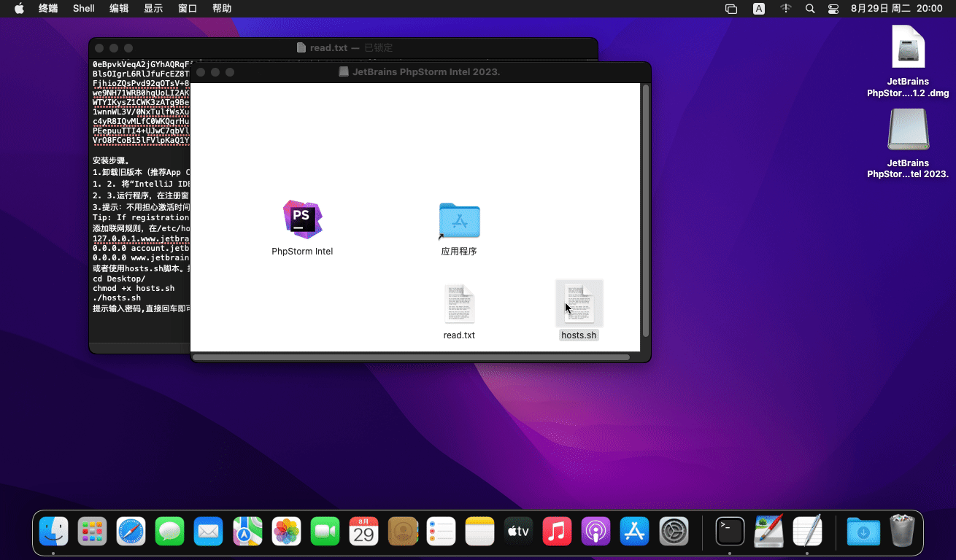Open Music from the Dock
Viewport: 956px width, 560px height.
(x=557, y=532)
